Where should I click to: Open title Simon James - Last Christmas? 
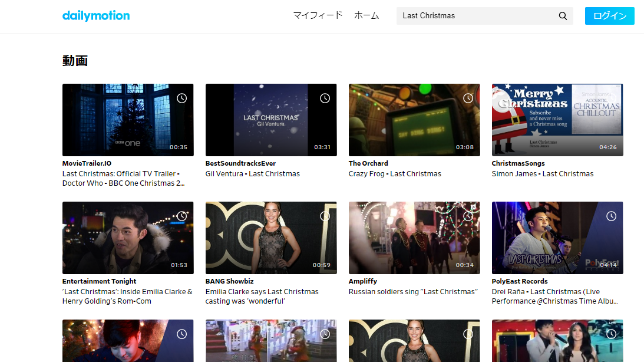(x=543, y=174)
